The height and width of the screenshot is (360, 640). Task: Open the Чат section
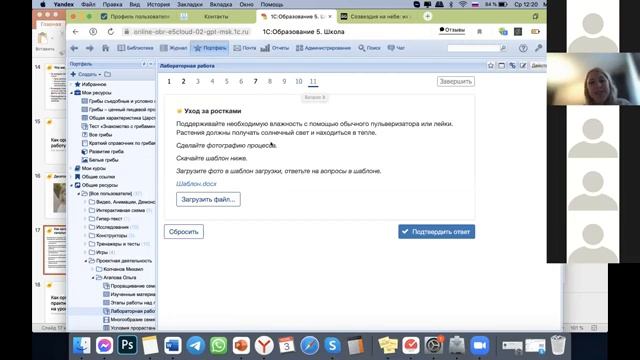(396, 48)
